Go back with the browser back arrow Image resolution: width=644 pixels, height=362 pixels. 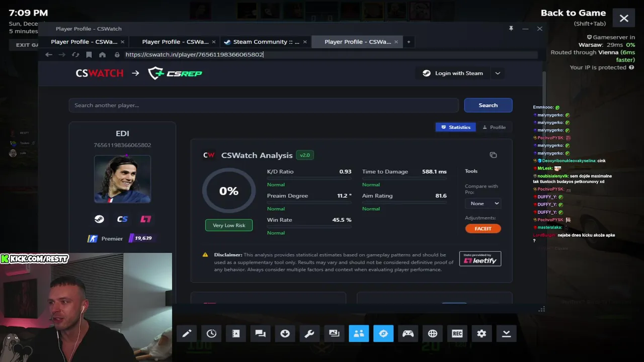(x=49, y=54)
